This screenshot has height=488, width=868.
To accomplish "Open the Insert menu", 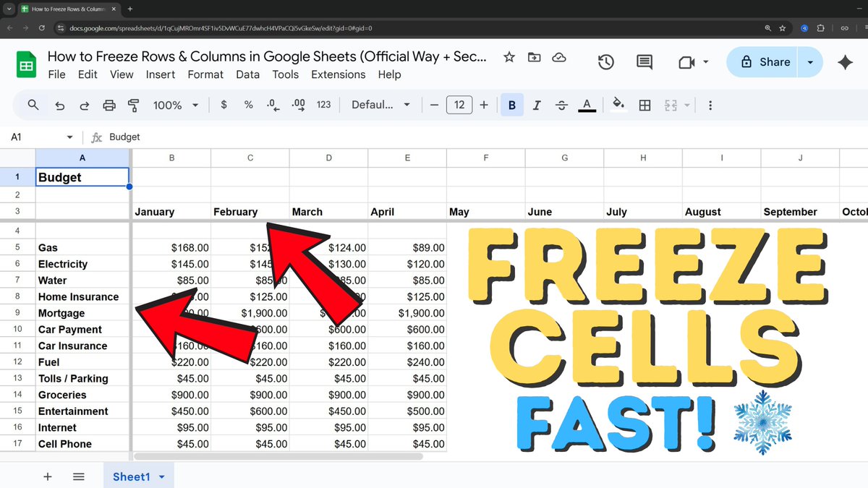I will click(161, 74).
